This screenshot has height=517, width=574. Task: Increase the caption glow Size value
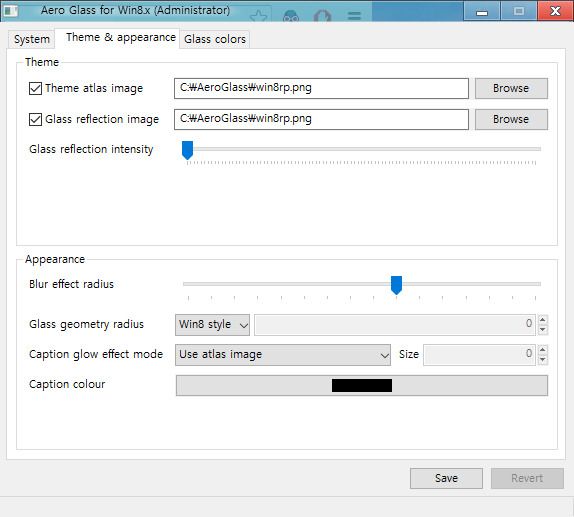[543, 350]
